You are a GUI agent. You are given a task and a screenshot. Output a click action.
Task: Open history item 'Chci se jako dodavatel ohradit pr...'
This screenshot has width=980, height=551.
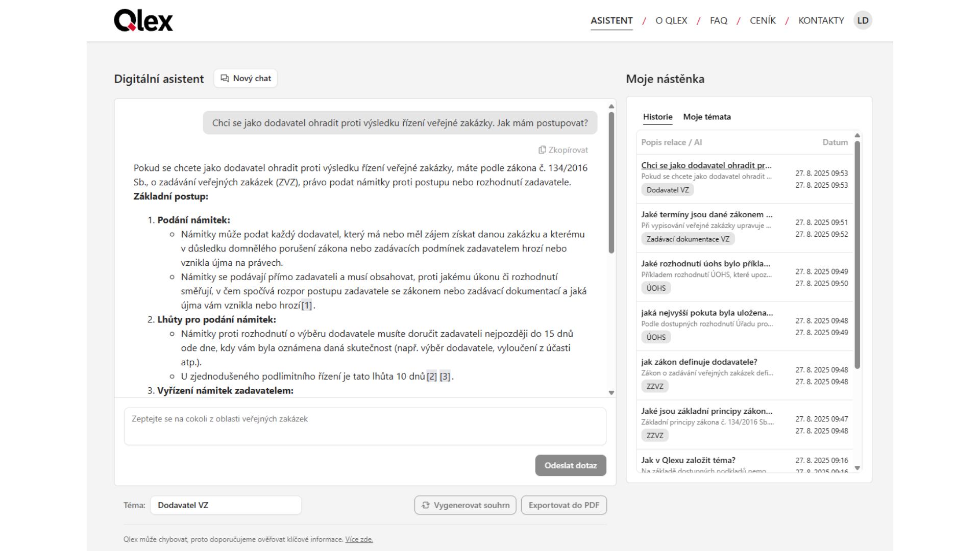click(x=706, y=165)
